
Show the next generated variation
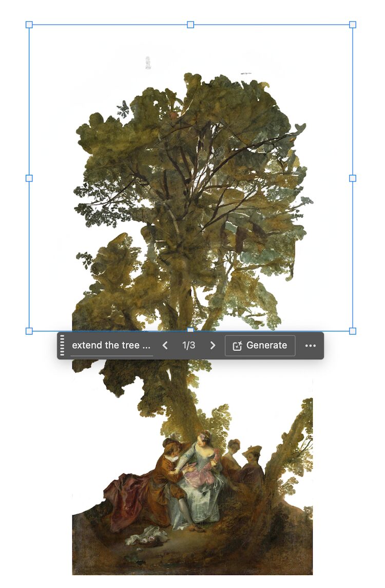(x=213, y=345)
